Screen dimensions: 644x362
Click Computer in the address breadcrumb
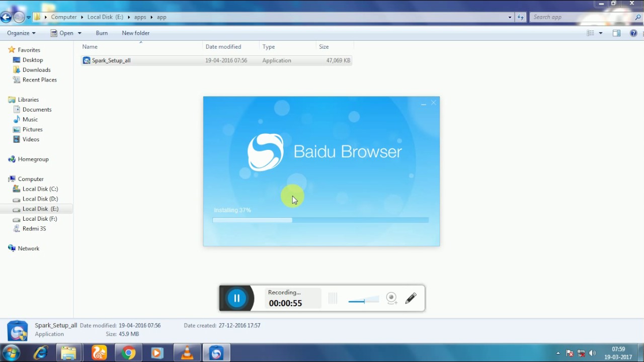click(x=64, y=17)
